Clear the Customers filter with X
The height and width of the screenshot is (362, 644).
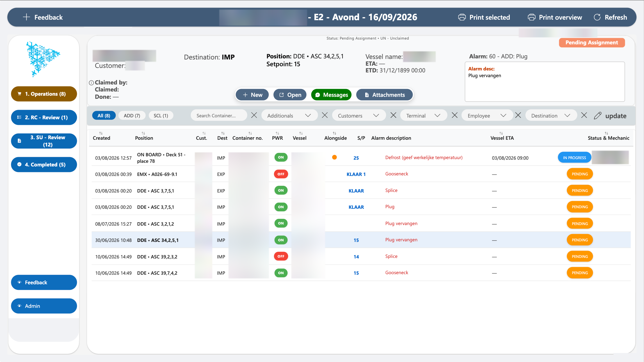tap(393, 115)
